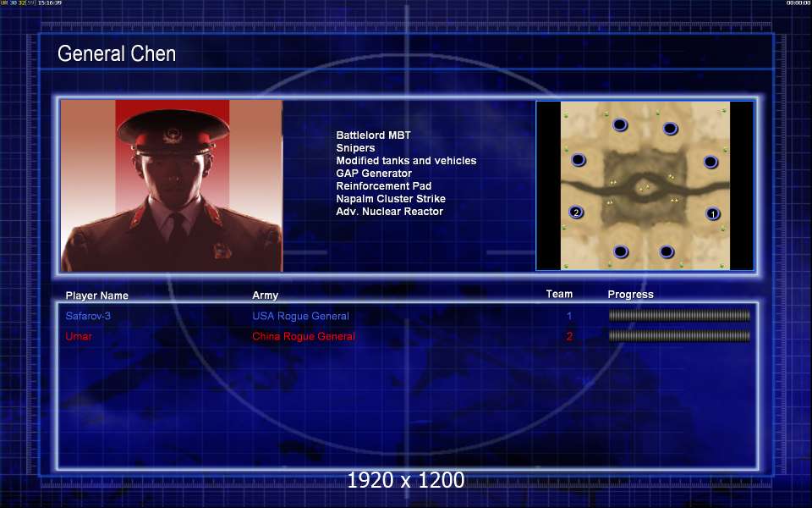Image resolution: width=812 pixels, height=508 pixels.
Task: Click team number 1 in Safarov-3's row
Action: 569,316
